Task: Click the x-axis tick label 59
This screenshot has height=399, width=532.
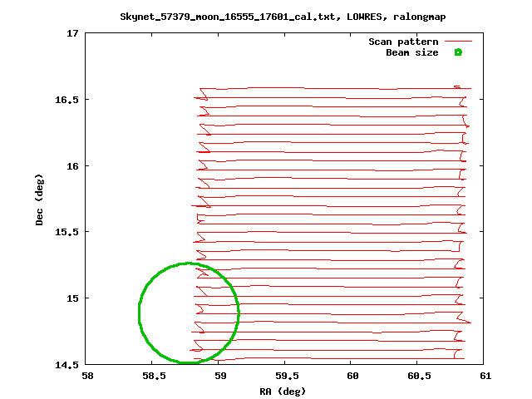Action: 220,376
